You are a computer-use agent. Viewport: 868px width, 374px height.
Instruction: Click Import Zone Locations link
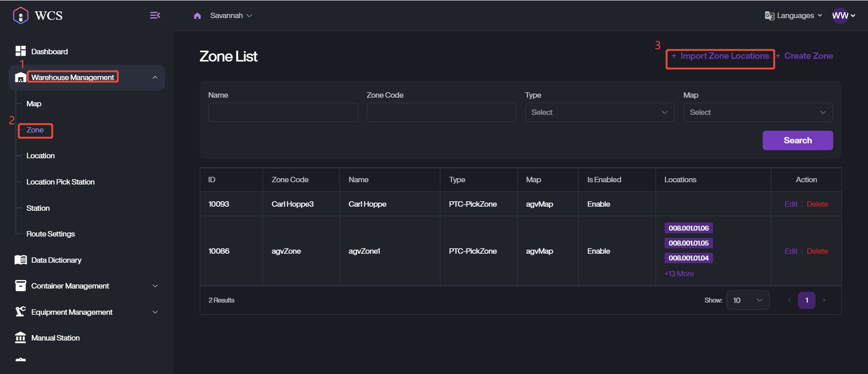724,56
